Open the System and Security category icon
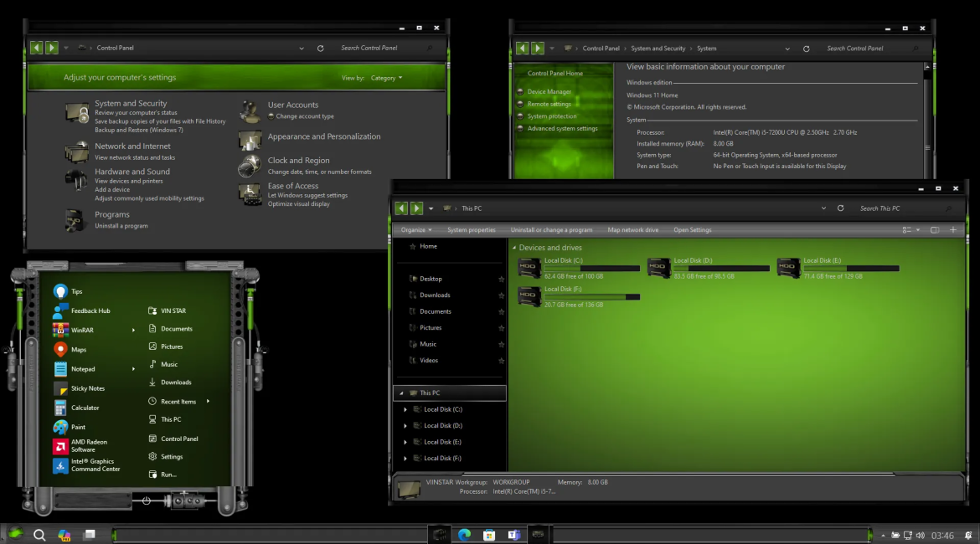 [77, 112]
